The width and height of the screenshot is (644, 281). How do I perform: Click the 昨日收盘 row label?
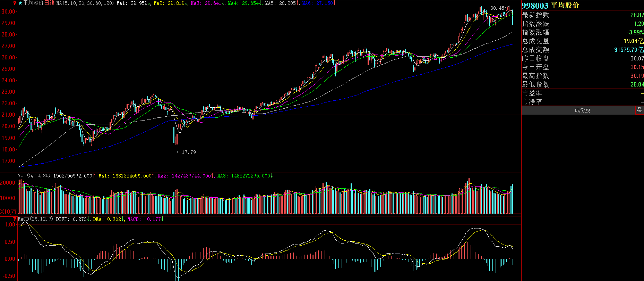535,58
